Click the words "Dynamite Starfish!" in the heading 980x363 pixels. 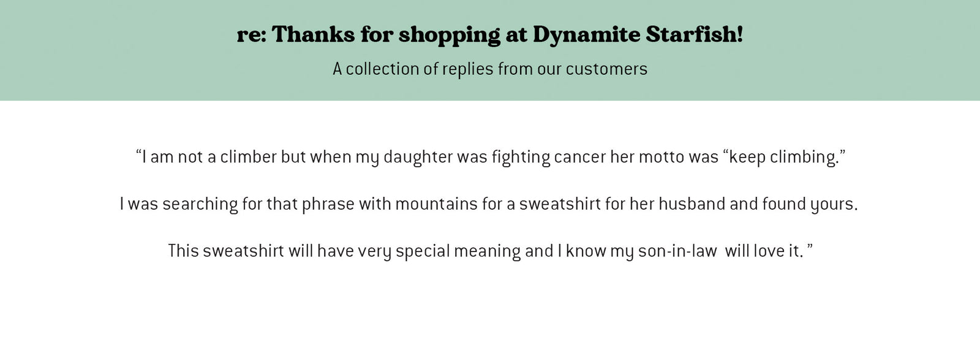(638, 35)
